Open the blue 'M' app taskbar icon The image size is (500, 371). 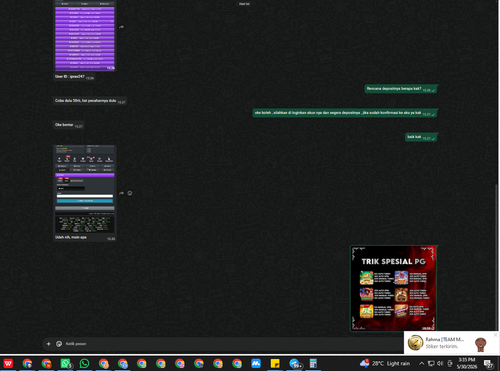[256, 363]
